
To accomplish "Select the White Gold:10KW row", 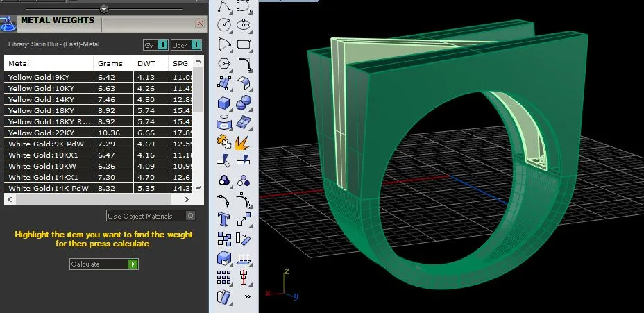I will coord(99,166).
